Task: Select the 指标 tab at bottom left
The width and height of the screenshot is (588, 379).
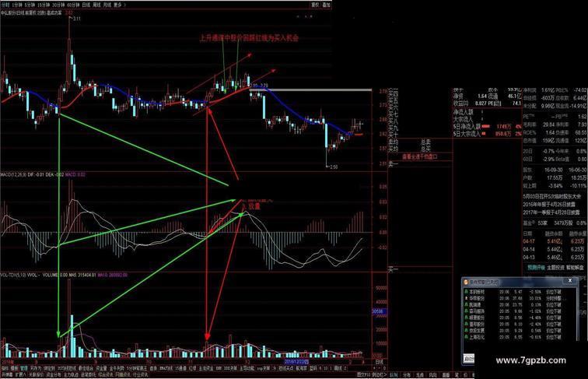Action: [5, 368]
